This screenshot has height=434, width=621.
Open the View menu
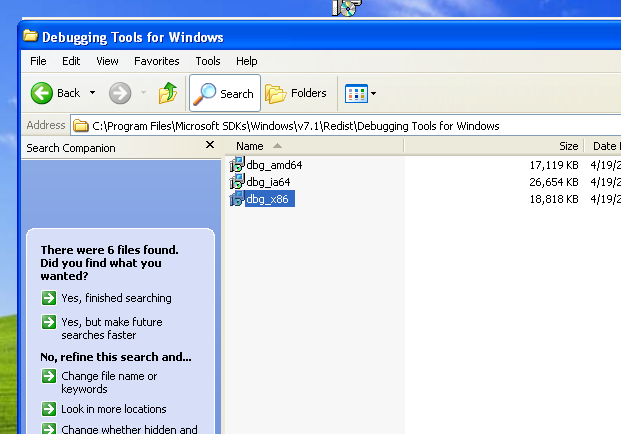click(107, 61)
